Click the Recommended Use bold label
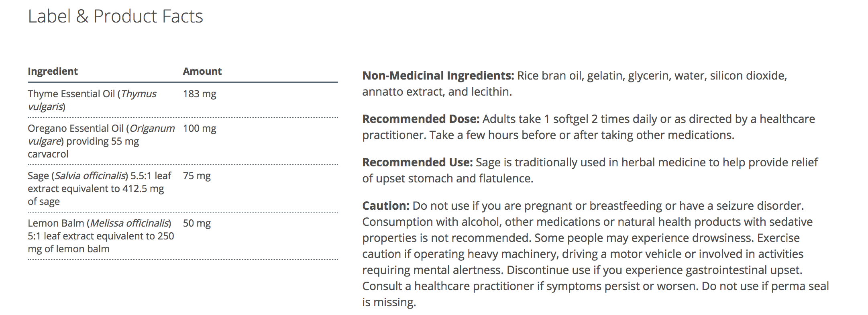Image resolution: width=868 pixels, height=315 pixels. coord(418,162)
